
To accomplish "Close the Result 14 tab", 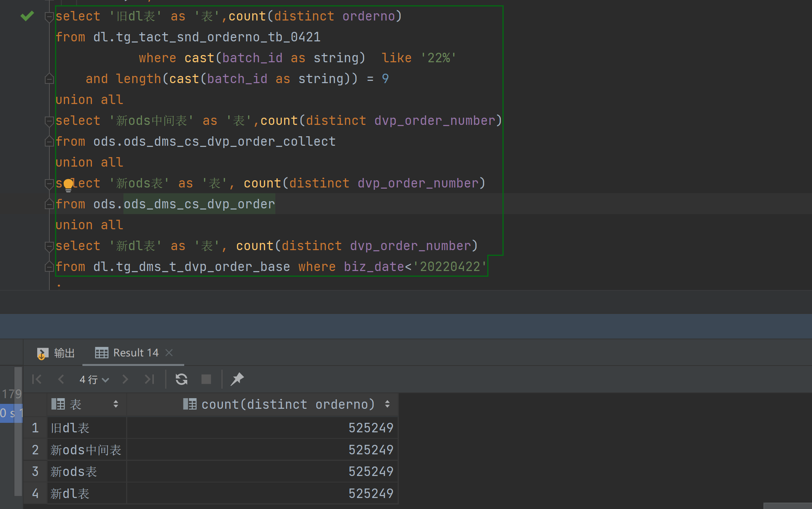I will click(x=169, y=353).
